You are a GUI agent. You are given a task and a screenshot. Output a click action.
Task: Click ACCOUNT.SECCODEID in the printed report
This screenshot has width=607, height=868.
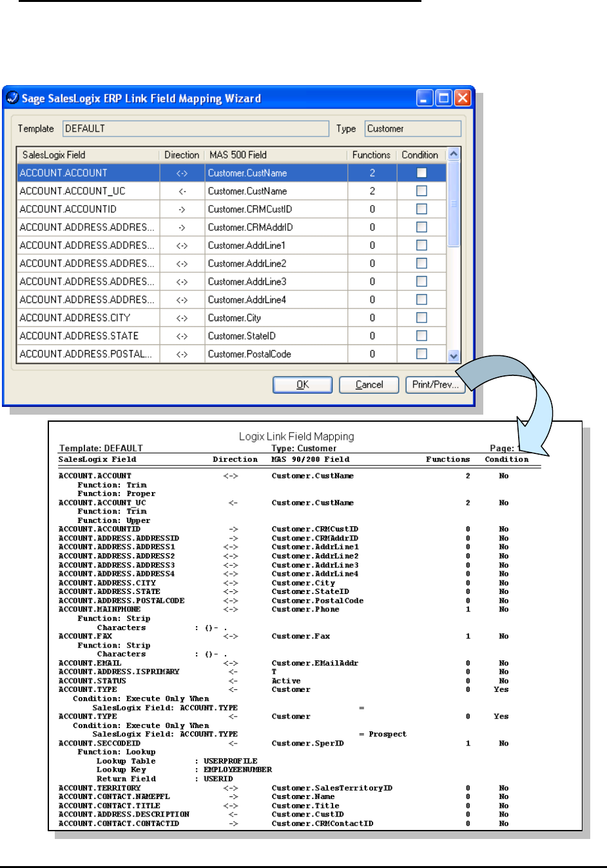pyautogui.click(x=99, y=744)
